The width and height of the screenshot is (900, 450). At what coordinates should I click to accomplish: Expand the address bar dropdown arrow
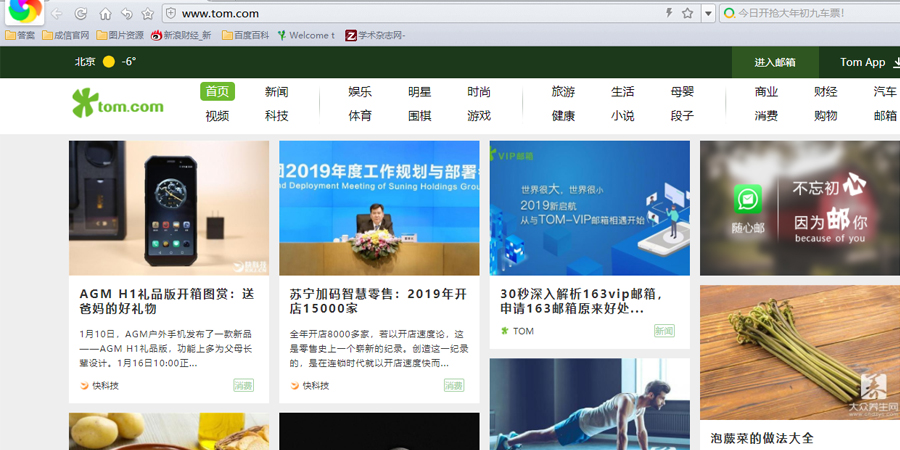tap(708, 13)
